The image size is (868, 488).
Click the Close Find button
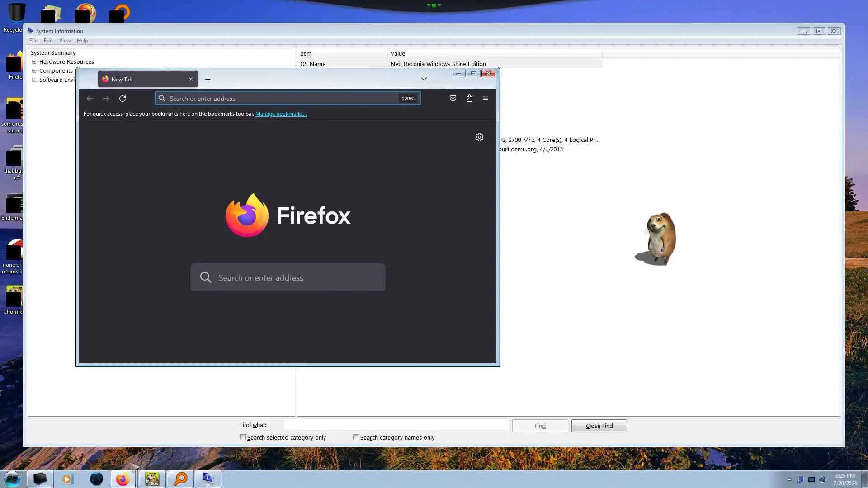coord(599,426)
